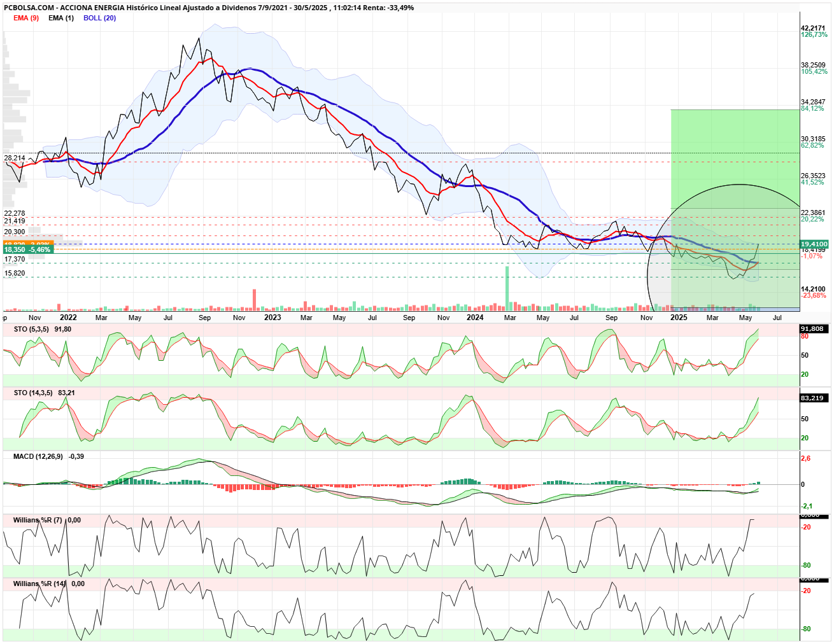Click the green 18,350 -5,46% level badge
The image size is (834, 644).
click(x=27, y=250)
